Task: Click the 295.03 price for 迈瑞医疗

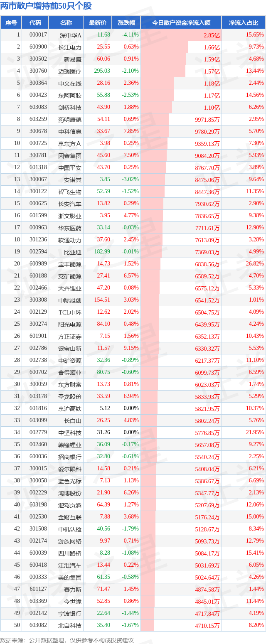Action: (x=102, y=71)
